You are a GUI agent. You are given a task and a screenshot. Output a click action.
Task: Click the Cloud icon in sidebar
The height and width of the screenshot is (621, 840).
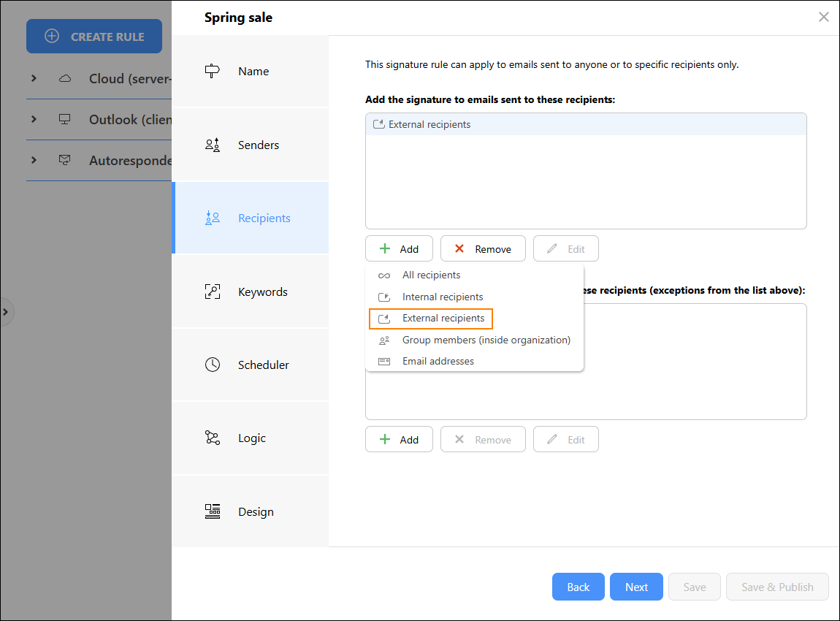(65, 78)
